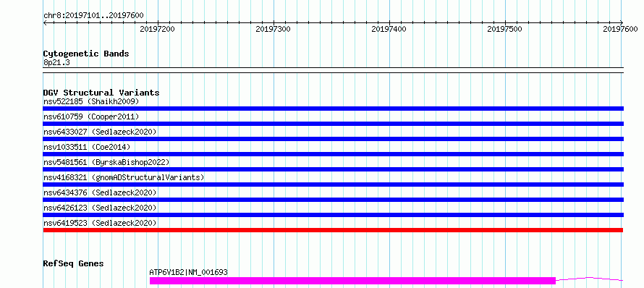The image size is (644, 288).
Task: Click ruler position 20197600
Action: point(620,29)
